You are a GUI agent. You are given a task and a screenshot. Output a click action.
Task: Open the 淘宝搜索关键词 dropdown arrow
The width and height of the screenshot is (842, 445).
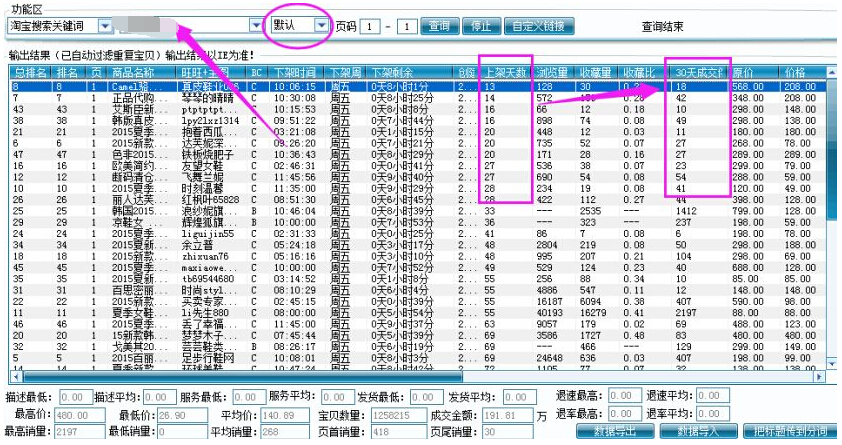tap(105, 26)
